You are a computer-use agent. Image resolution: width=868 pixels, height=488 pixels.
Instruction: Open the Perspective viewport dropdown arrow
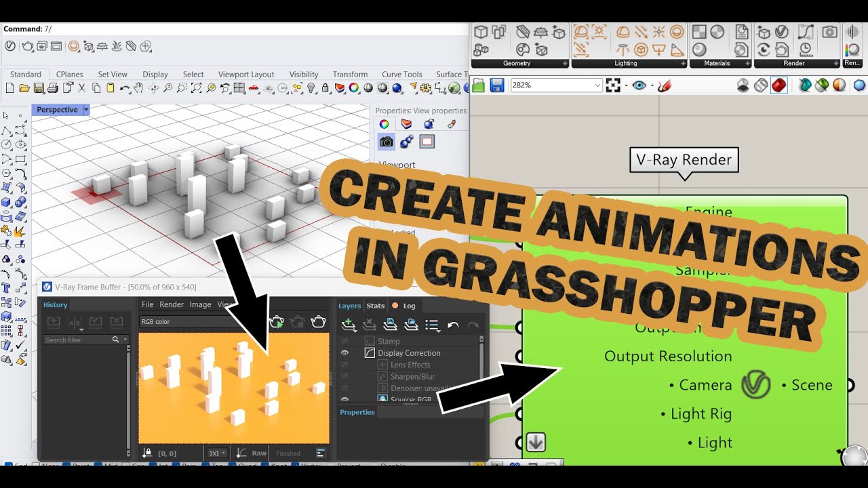tap(85, 110)
